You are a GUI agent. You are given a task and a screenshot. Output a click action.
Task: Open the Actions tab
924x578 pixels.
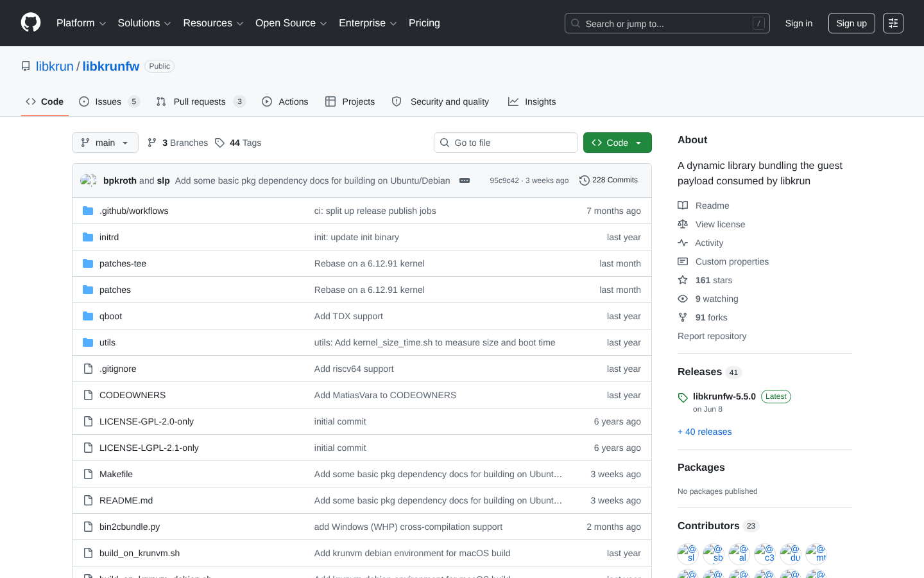click(x=285, y=101)
